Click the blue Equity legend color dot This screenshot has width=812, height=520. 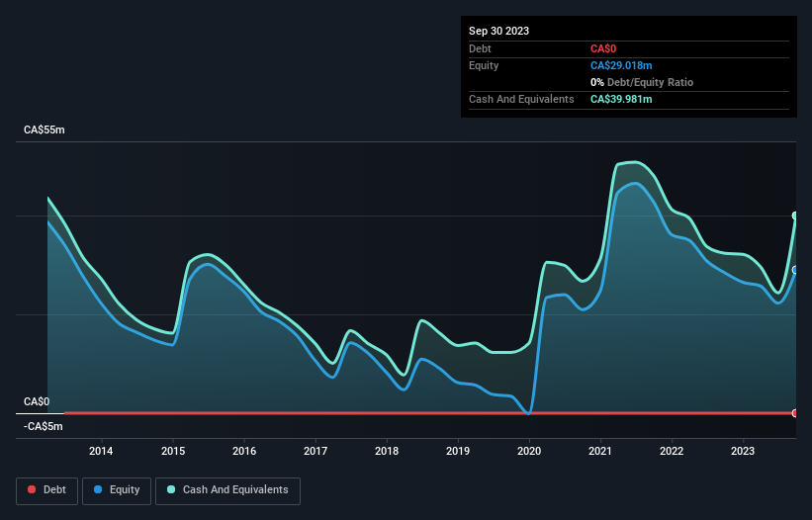pos(98,489)
